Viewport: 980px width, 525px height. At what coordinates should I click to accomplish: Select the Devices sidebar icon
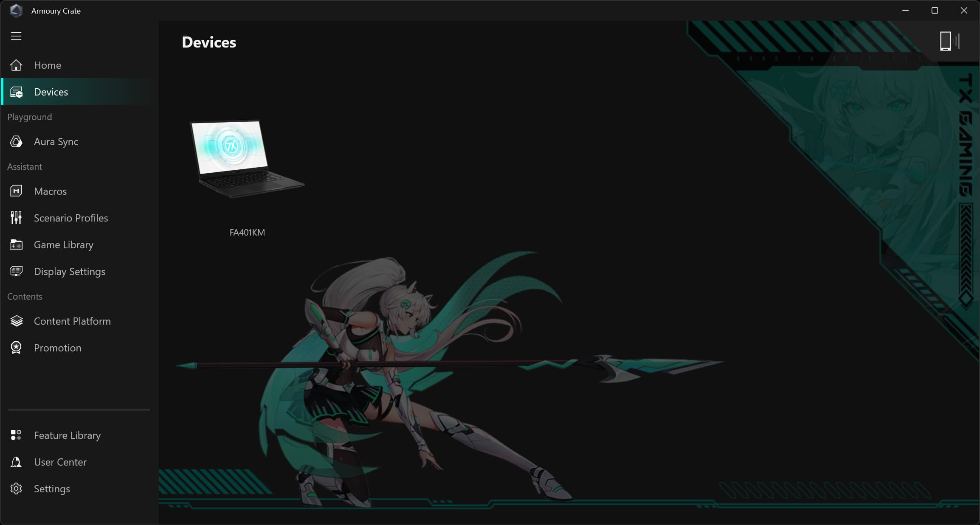16,92
